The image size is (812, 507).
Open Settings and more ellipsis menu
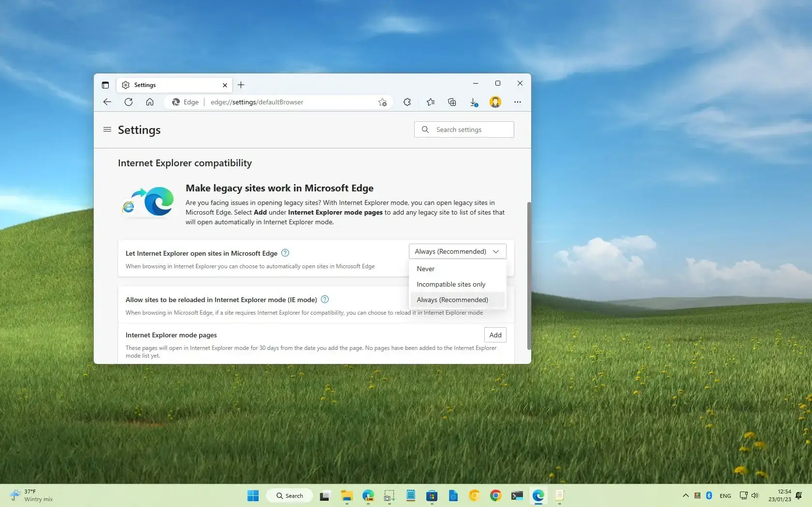[x=518, y=102]
